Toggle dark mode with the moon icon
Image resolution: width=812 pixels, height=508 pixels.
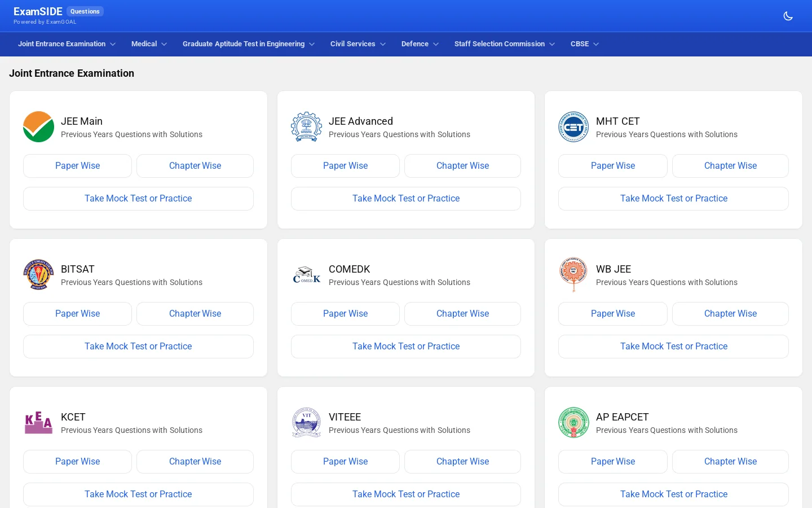(788, 16)
